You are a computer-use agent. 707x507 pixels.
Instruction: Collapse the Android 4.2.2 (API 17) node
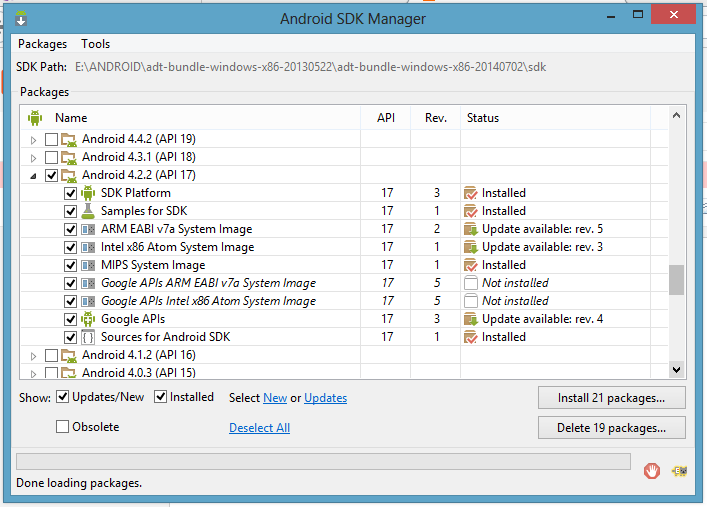33,176
